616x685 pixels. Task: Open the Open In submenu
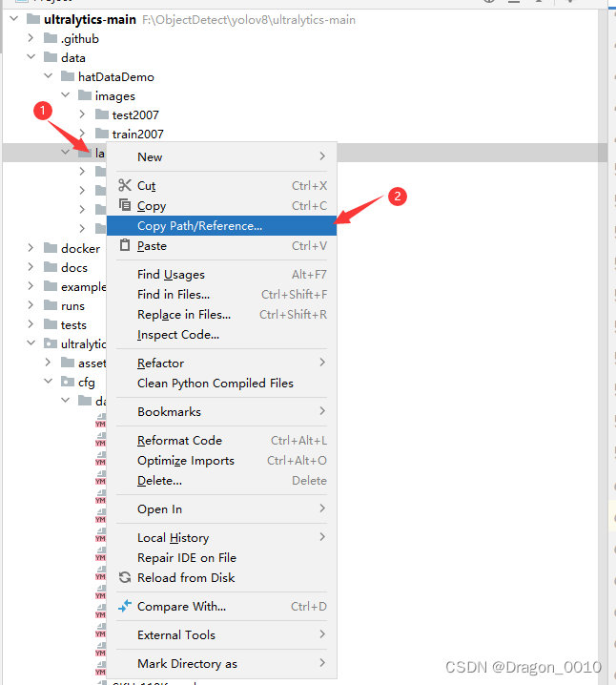click(x=222, y=509)
